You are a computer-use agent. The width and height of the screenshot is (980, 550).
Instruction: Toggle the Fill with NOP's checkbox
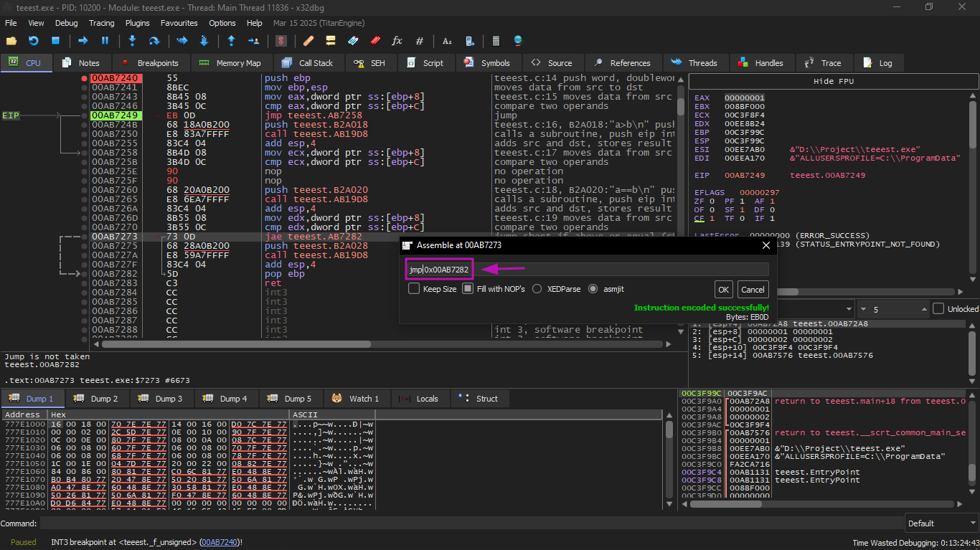468,289
